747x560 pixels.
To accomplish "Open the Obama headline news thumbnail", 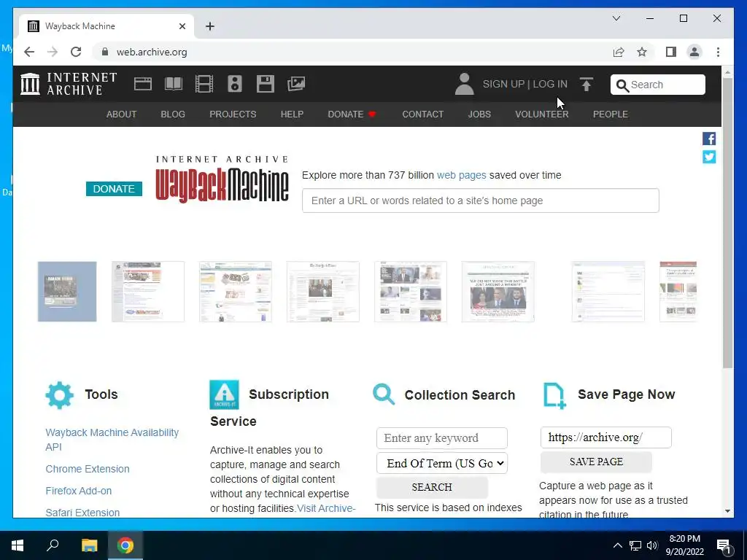I will pyautogui.click(x=498, y=292).
